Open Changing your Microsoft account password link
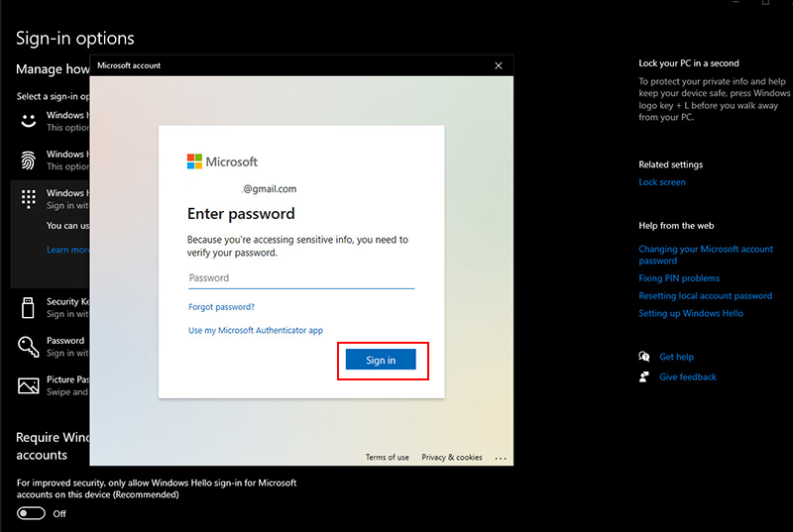 pyautogui.click(x=706, y=255)
